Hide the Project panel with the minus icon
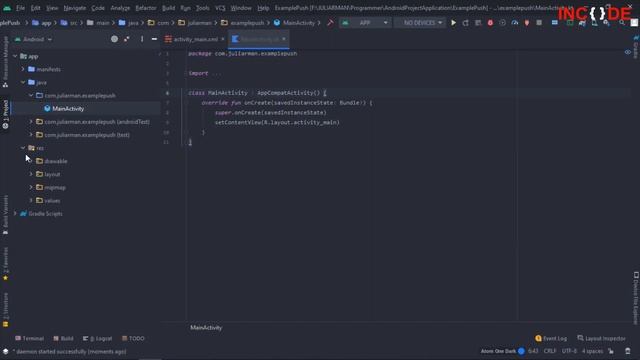Image resolution: width=640 pixels, height=360 pixels. [154, 39]
